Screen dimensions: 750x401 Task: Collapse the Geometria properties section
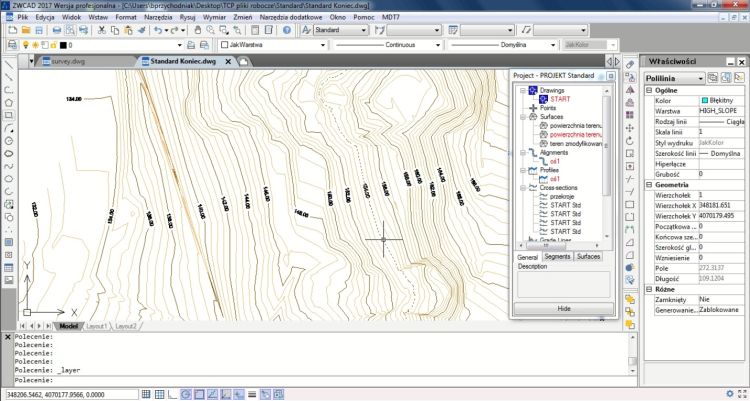[x=649, y=185]
